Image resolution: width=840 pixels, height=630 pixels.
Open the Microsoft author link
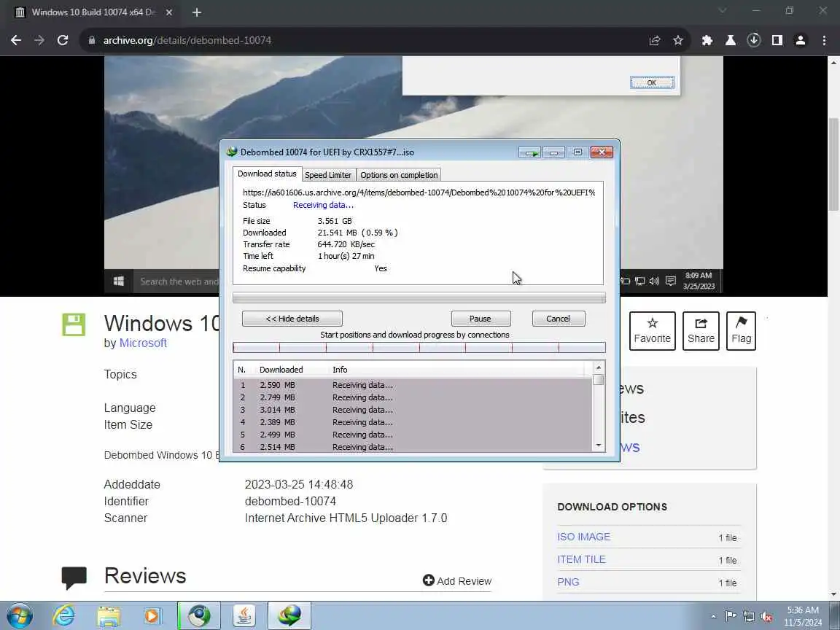coord(143,343)
